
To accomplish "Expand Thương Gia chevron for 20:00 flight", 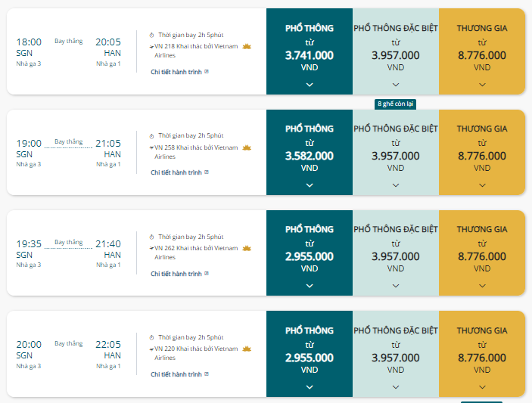I will coord(482,386).
